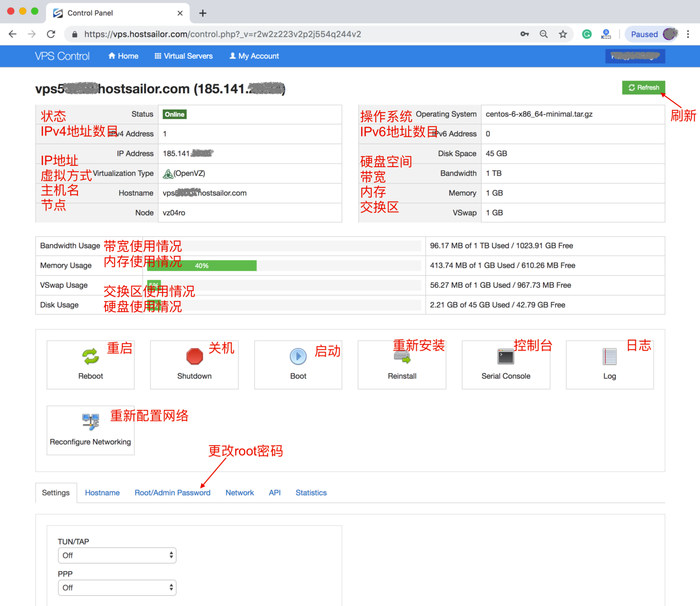Image resolution: width=700 pixels, height=606 pixels.
Task: Click the Refresh button top right
Action: coord(643,87)
